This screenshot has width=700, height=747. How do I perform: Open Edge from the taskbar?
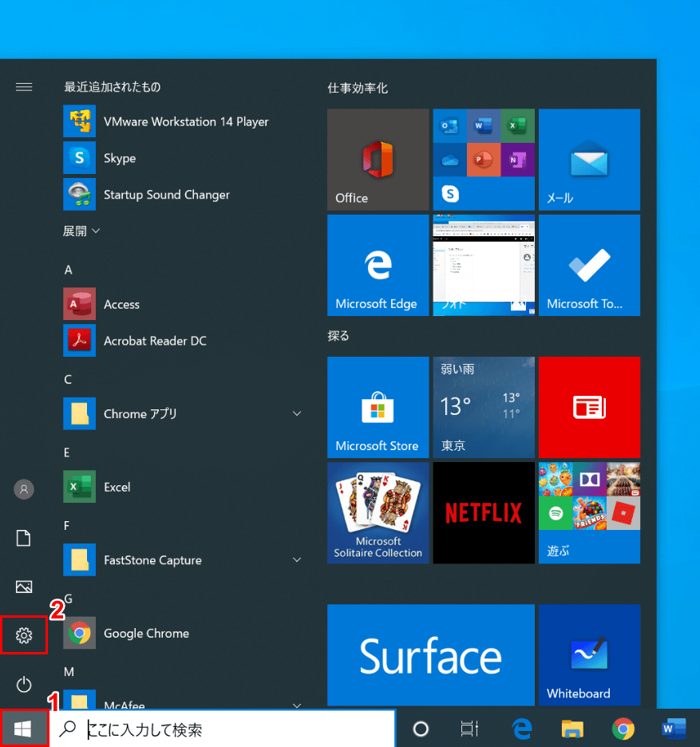[522, 729]
